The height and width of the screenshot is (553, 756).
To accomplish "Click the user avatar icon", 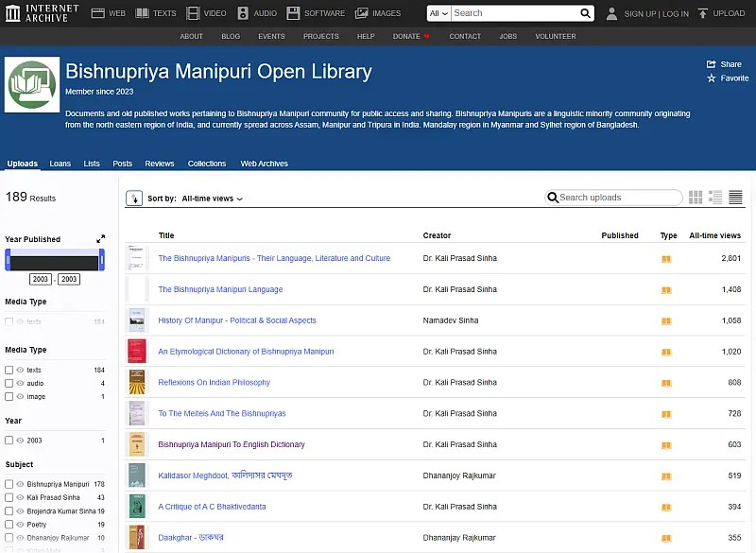I will coord(611,13).
